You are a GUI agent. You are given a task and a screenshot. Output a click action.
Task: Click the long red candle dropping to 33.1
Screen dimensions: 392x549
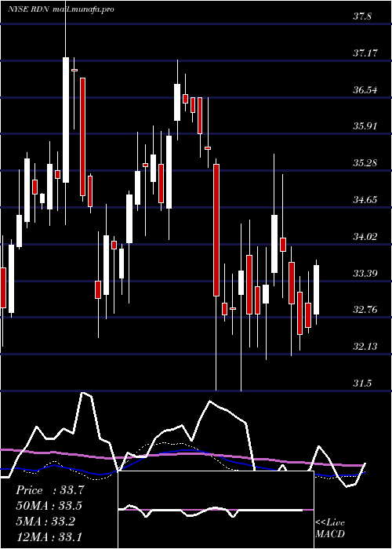click(216, 230)
